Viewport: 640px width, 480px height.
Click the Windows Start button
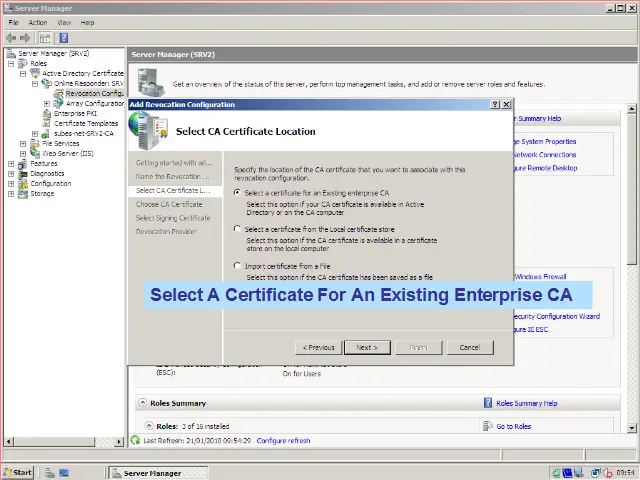coord(18,473)
